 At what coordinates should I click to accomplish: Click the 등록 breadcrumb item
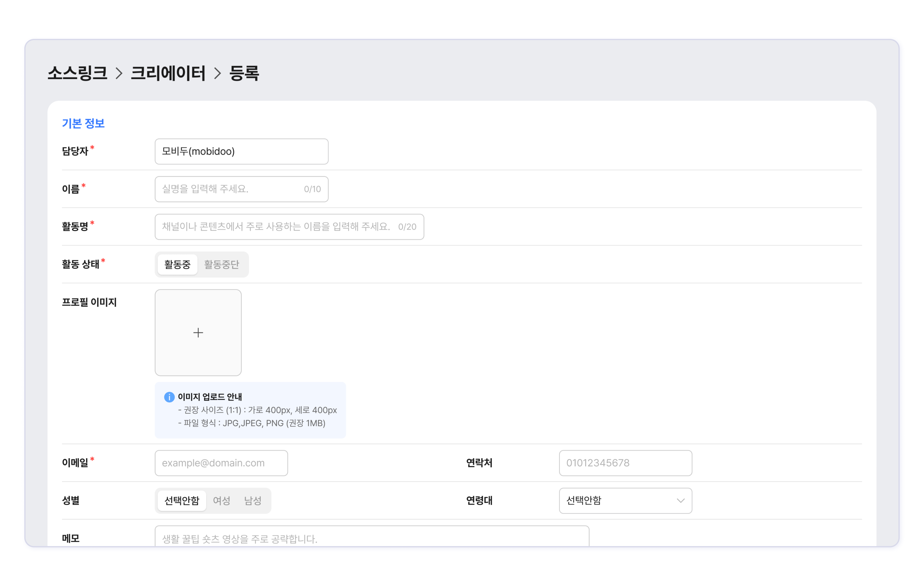point(244,73)
